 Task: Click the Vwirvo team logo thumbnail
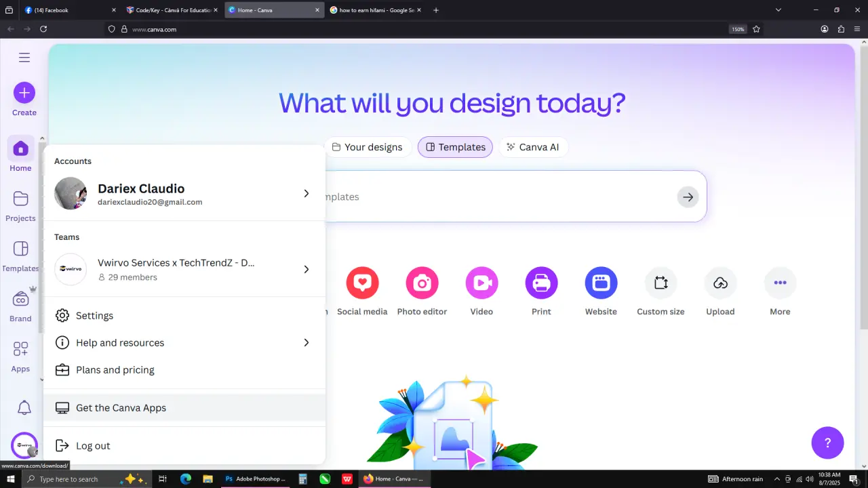pos(71,269)
